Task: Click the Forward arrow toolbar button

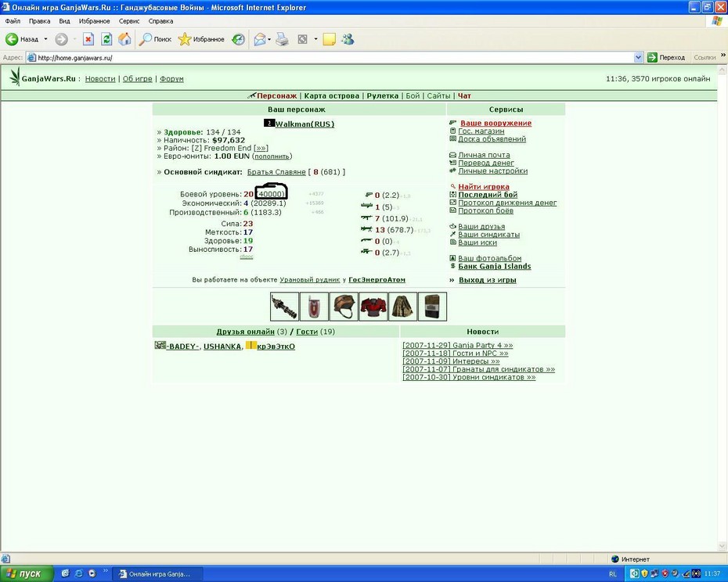Action: (x=61, y=39)
